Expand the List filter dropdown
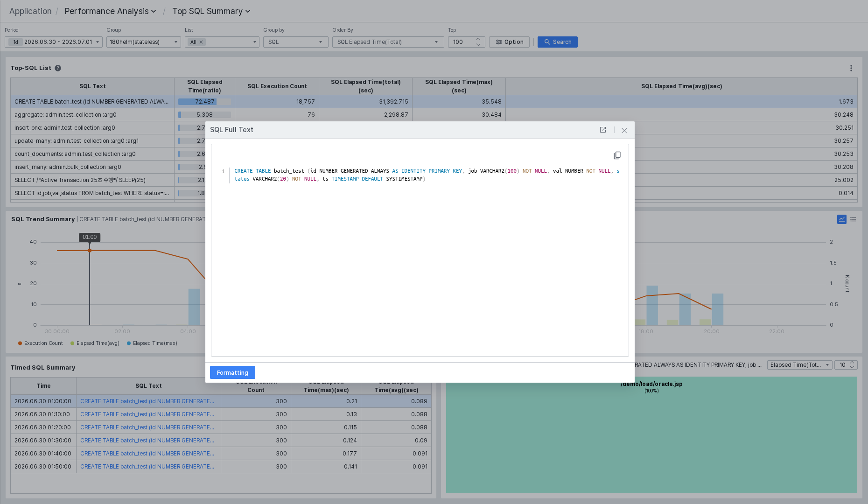 (x=255, y=42)
